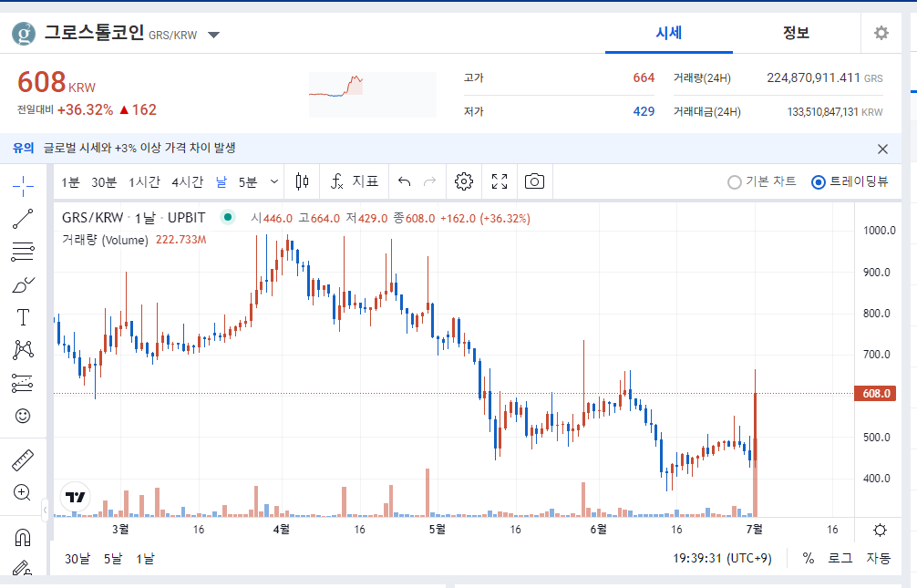
Task: Select the crosshair cursor tool
Action: (x=23, y=186)
